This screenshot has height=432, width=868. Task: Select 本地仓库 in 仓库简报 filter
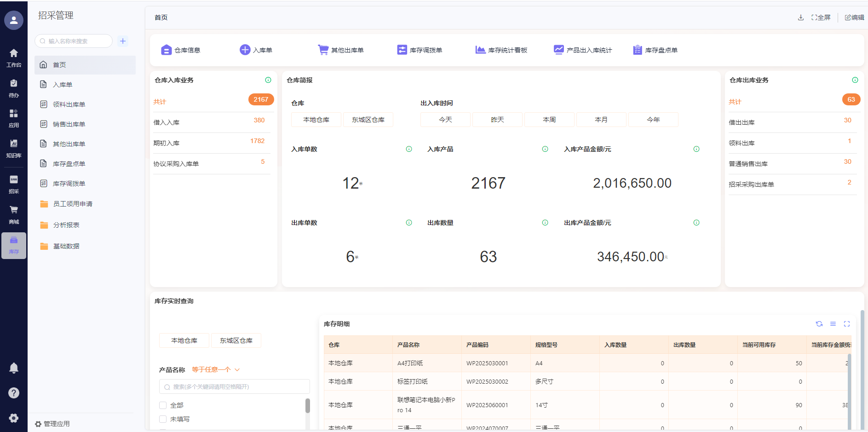(316, 120)
